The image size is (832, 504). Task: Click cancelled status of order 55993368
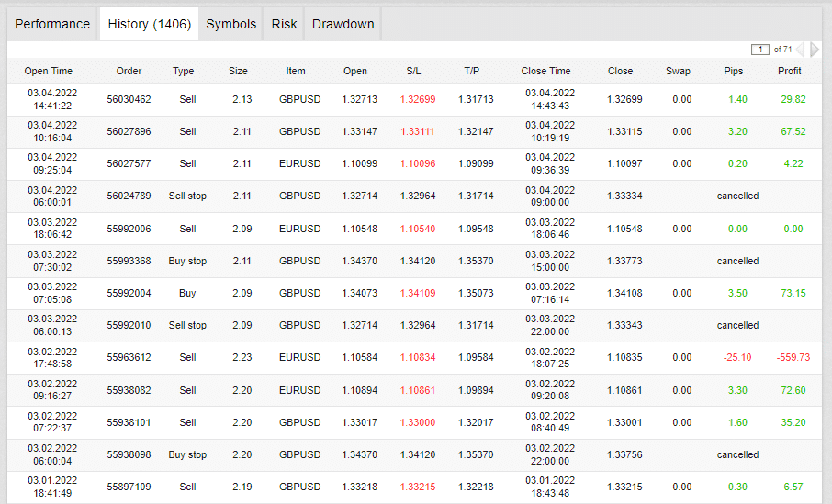(737, 261)
